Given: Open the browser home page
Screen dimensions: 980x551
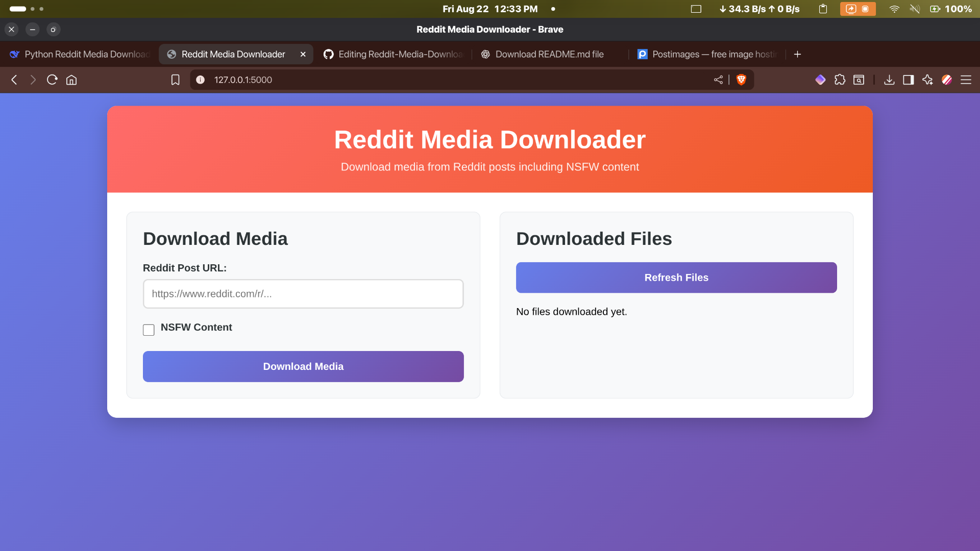Looking at the screenshot, I should [71, 80].
